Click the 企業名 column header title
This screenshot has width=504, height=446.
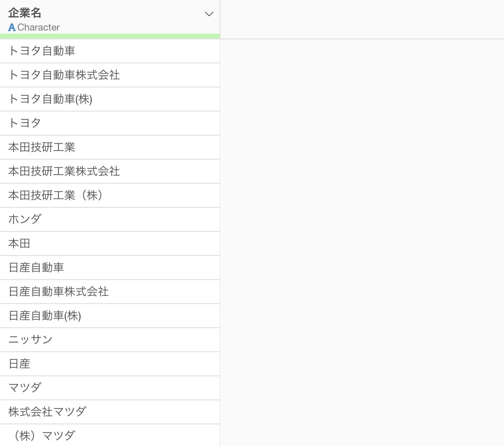coord(25,13)
